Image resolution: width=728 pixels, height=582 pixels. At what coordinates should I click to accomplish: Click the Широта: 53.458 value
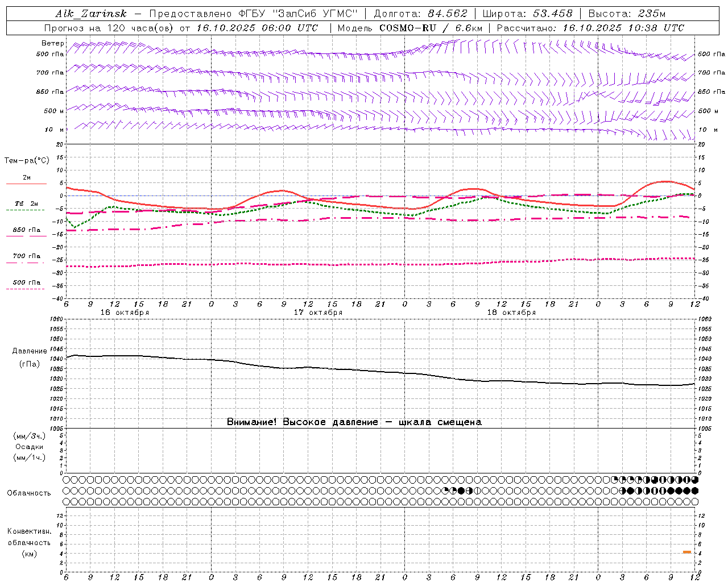pyautogui.click(x=527, y=14)
